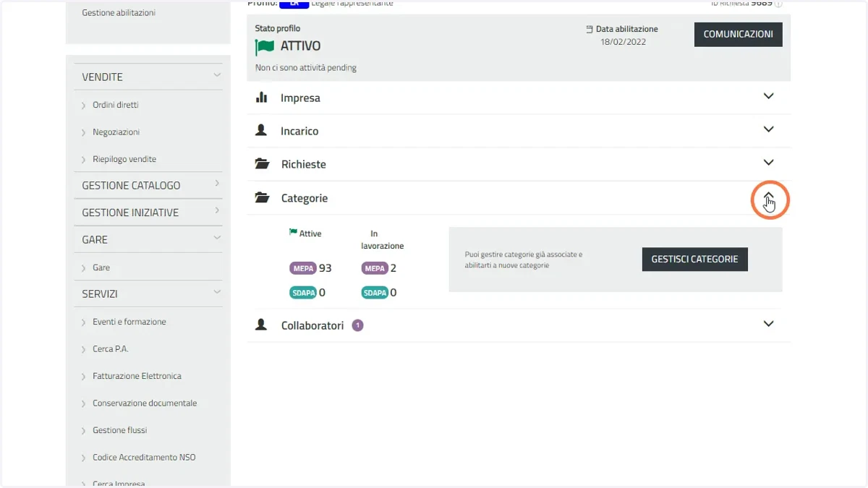
Task: Click the info icon next to ID Richiesta
Action: [778, 4]
